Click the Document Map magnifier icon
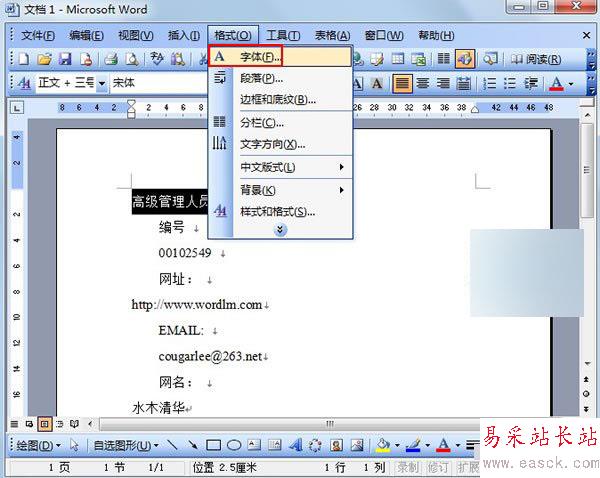Image resolution: width=600 pixels, height=478 pixels. point(490,59)
